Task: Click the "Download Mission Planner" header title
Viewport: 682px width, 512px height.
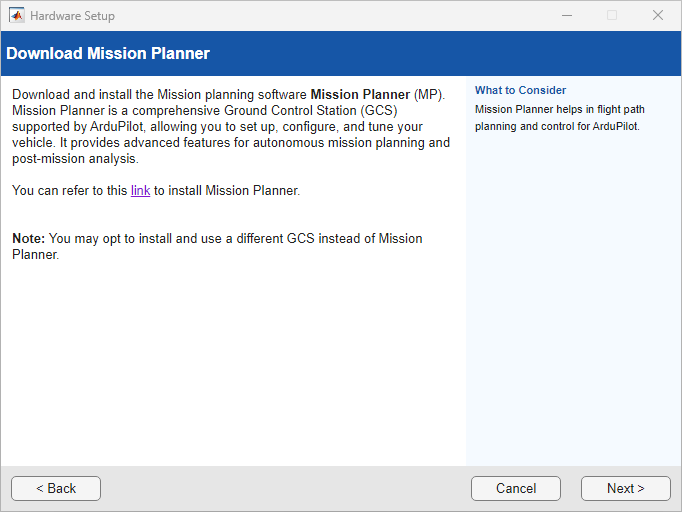Action: (108, 53)
